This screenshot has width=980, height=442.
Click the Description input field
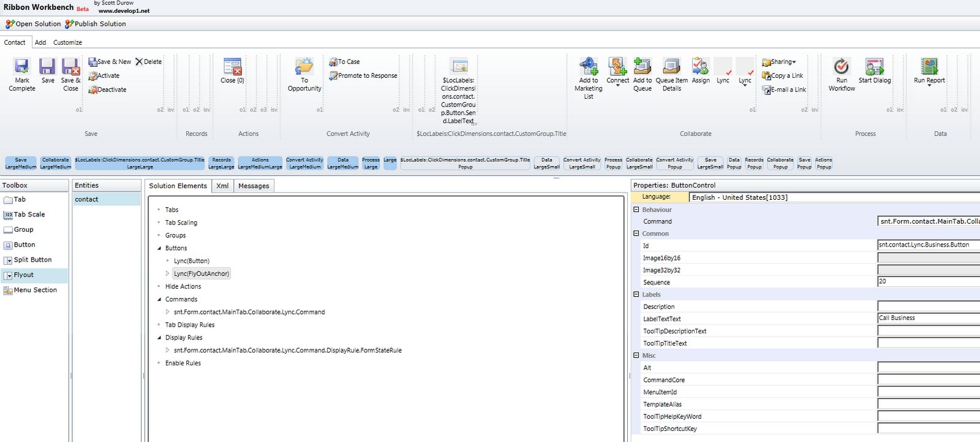(929, 306)
